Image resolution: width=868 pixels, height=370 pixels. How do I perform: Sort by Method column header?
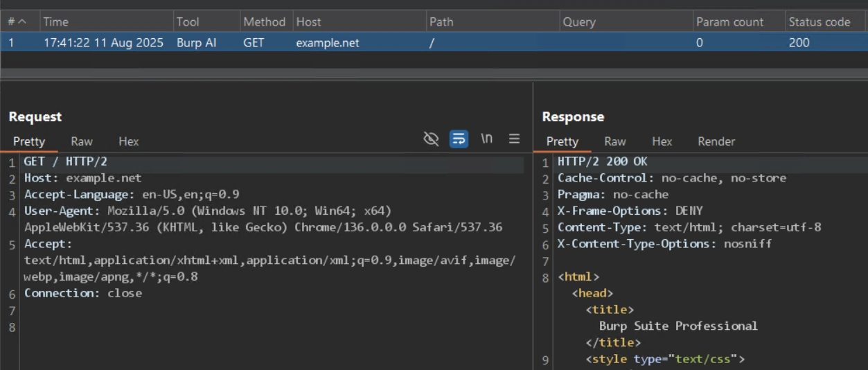266,21
